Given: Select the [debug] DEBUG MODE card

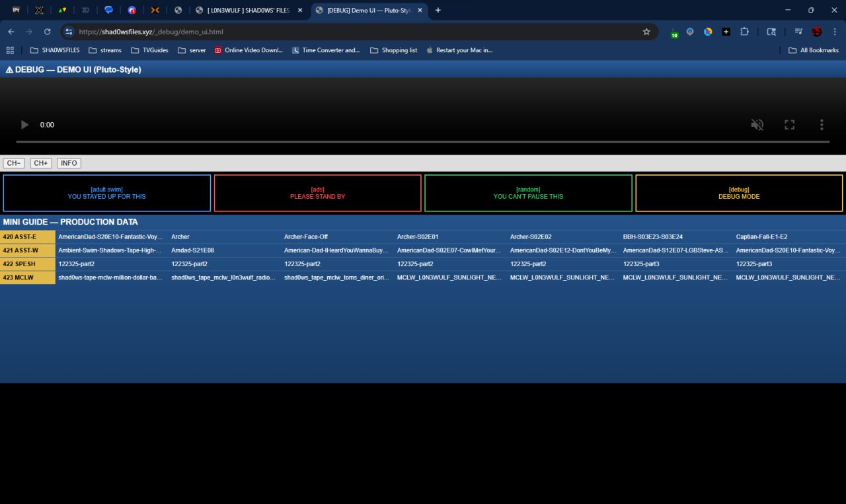Looking at the screenshot, I should pos(739,193).
